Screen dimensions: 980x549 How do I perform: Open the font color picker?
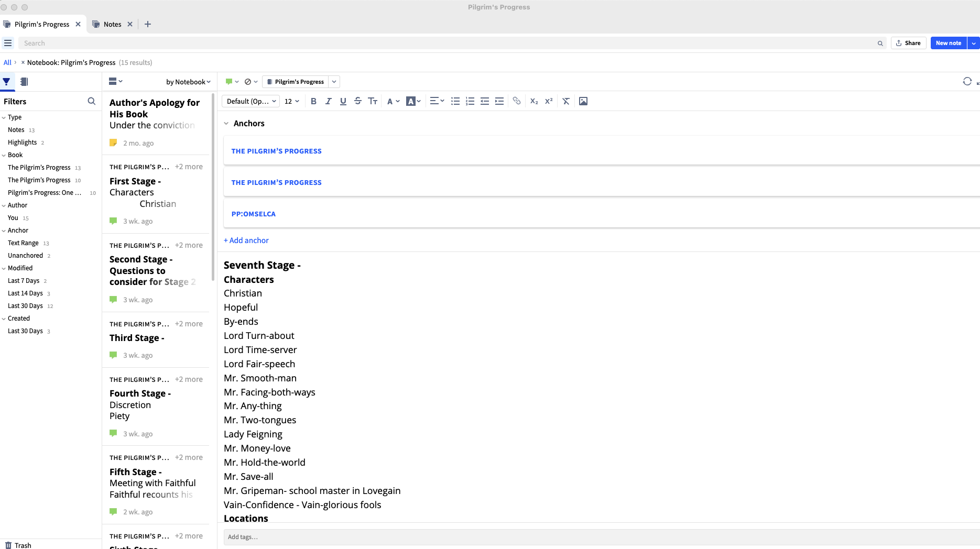pyautogui.click(x=393, y=101)
